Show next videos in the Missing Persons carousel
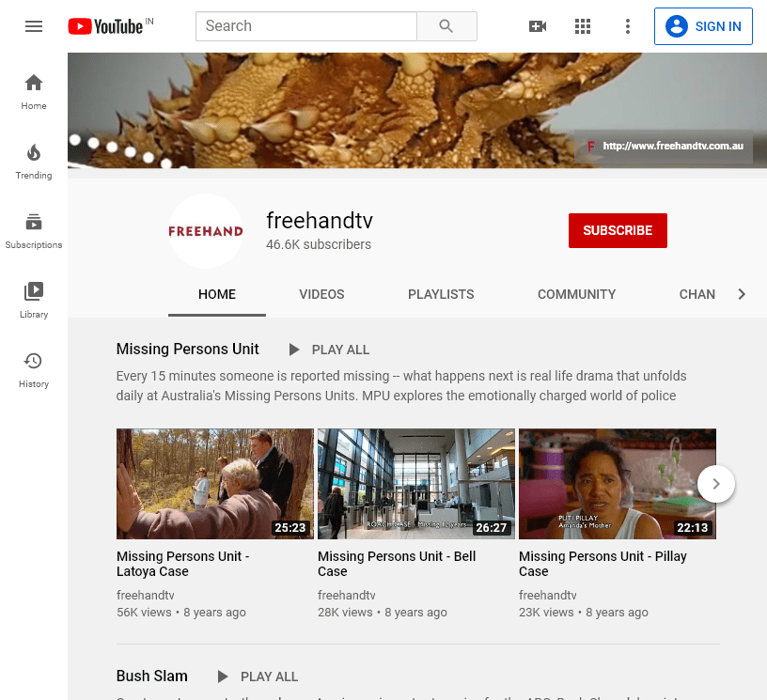 pyautogui.click(x=716, y=484)
